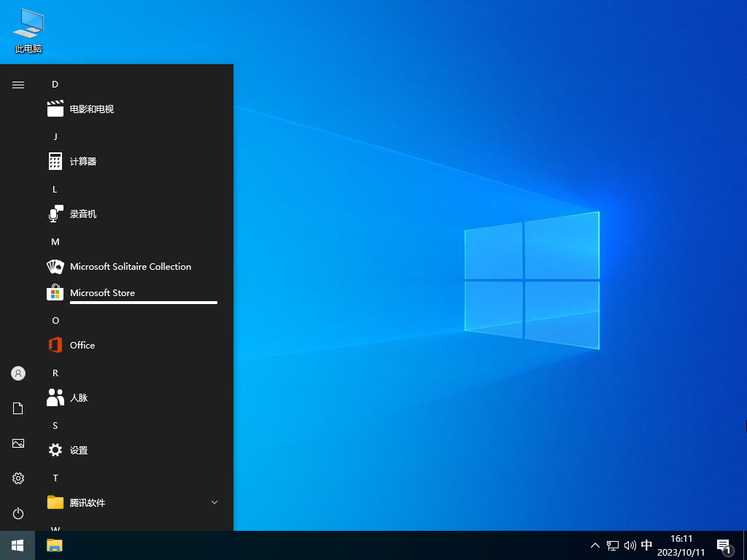Image resolution: width=747 pixels, height=560 pixels.
Task: Jump to letter M section header
Action: coord(55,241)
